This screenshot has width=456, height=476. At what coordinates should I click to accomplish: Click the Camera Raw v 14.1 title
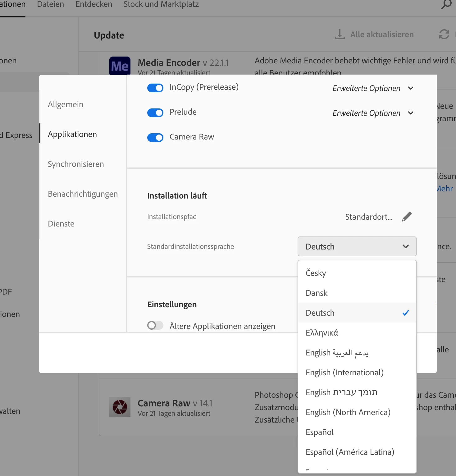pos(175,403)
